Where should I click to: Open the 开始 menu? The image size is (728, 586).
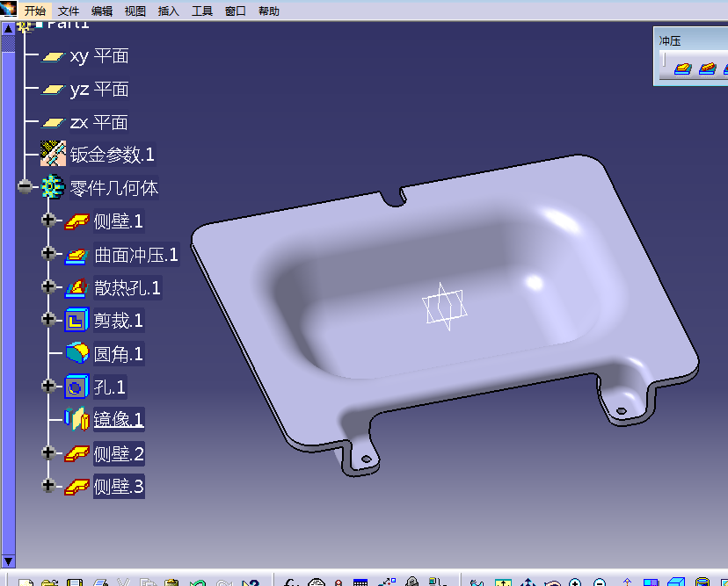click(35, 11)
